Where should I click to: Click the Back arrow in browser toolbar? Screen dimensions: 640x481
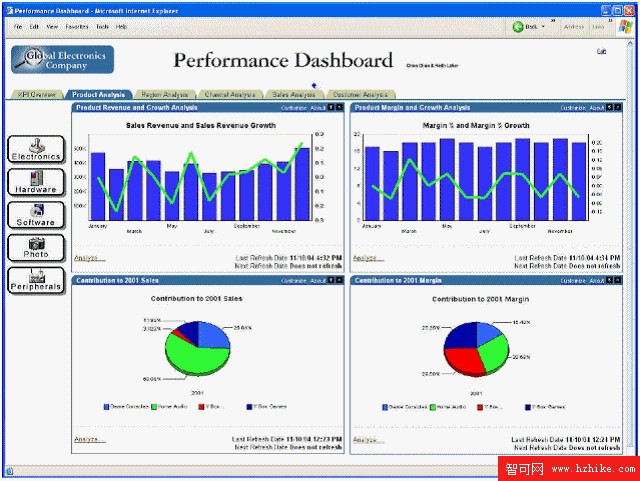point(518,27)
